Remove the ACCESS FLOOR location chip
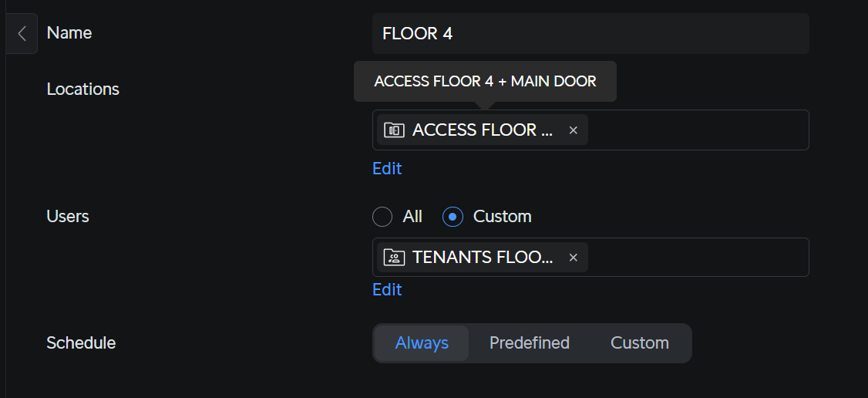This screenshot has height=398, width=868. click(573, 130)
